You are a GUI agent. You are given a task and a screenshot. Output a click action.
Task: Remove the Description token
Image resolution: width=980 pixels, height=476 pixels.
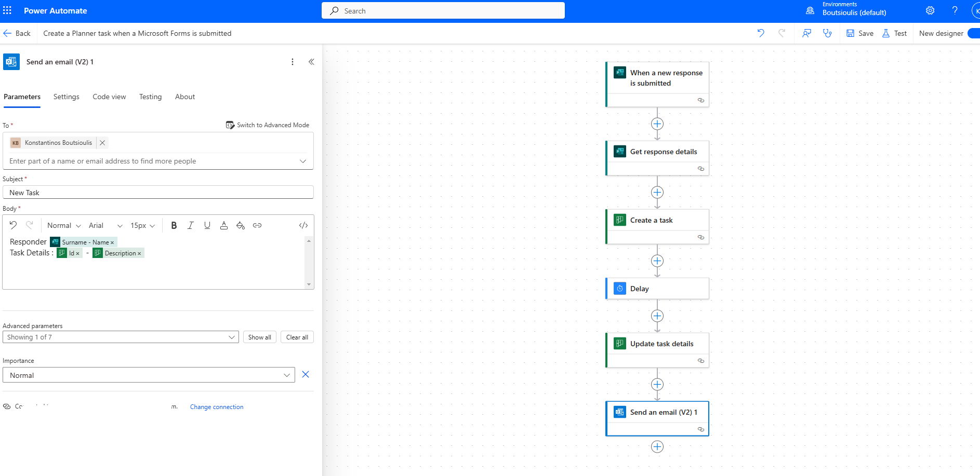[x=139, y=253]
